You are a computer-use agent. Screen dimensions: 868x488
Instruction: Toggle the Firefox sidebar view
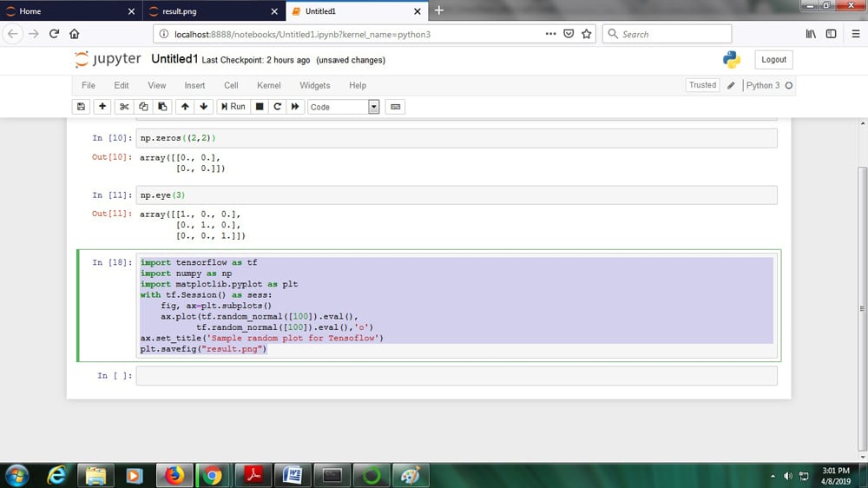click(831, 34)
